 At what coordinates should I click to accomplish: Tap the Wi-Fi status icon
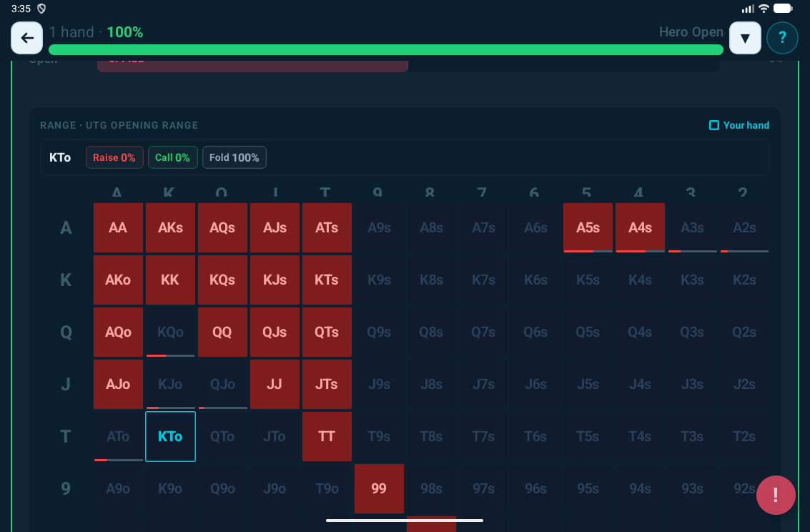pyautogui.click(x=764, y=9)
